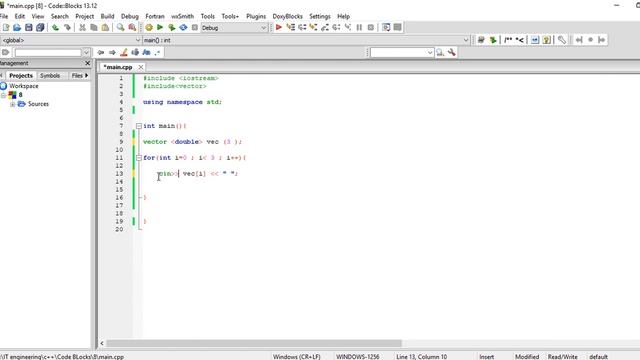The width and height of the screenshot is (640, 360).
Task: Open a file using the folder icon
Action: tap(17, 27)
